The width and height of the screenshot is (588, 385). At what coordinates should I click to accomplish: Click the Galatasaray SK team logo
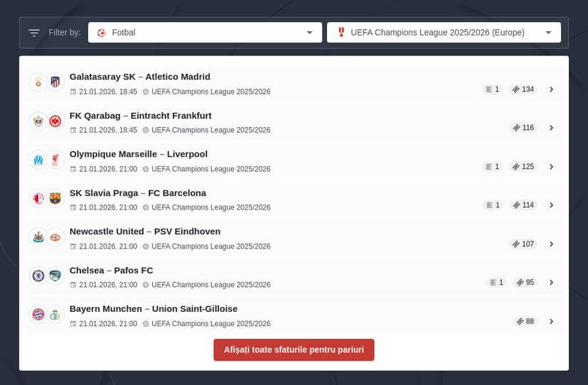(x=38, y=82)
